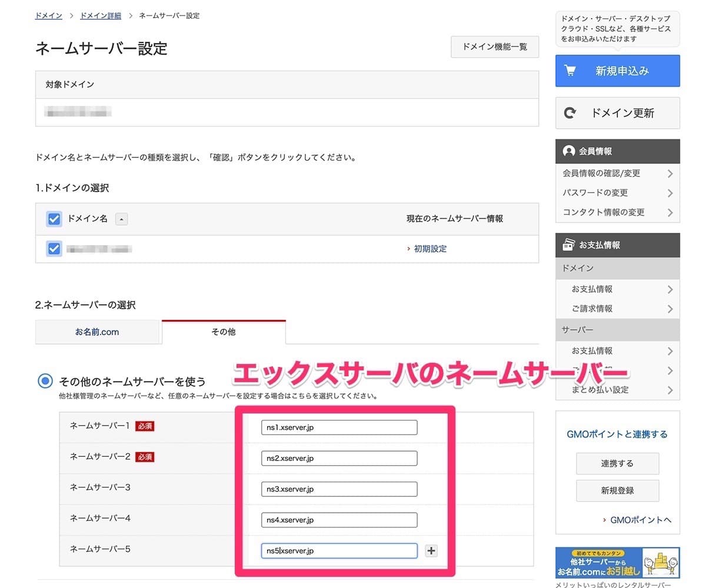Click the refresh icon beside ドメイン更新
This screenshot has height=588, width=706.
point(569,113)
